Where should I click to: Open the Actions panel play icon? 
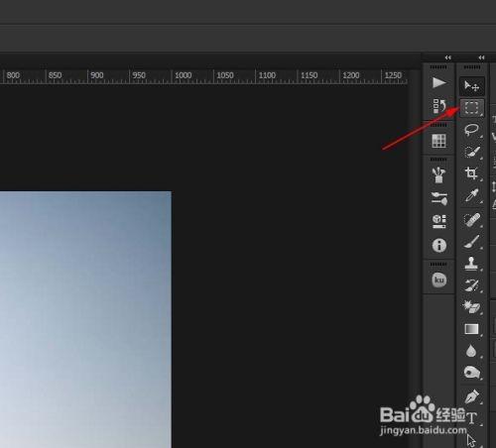point(439,82)
